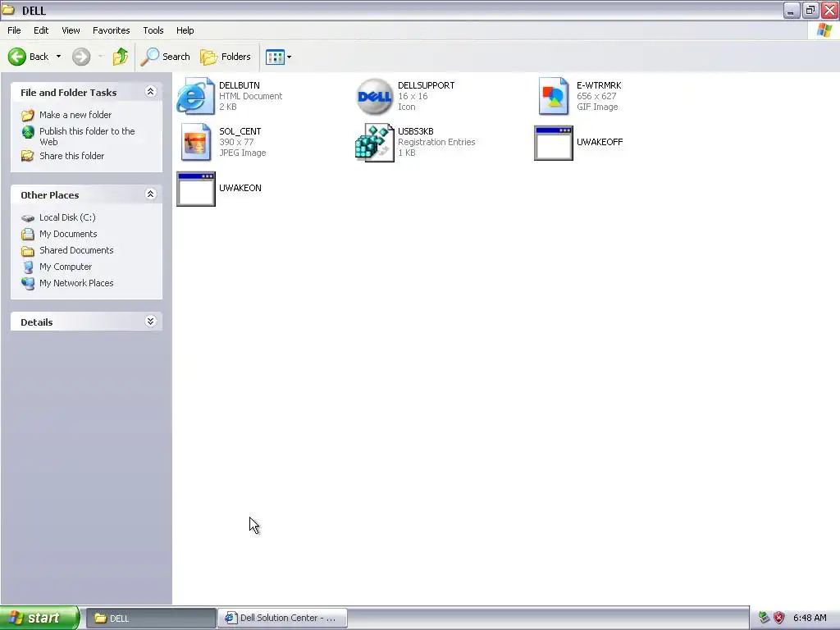This screenshot has width=840, height=630.
Task: Select the SOL_CENT JPEG image icon
Action: [x=195, y=143]
